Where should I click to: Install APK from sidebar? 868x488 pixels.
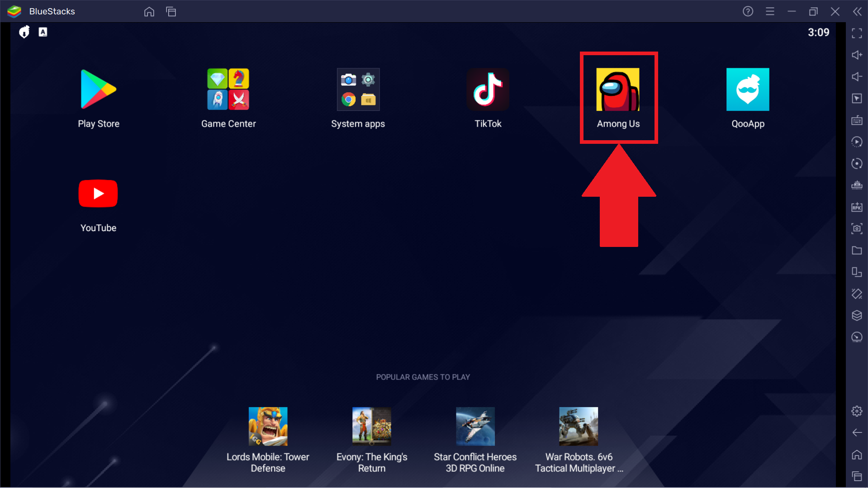coord(857,207)
